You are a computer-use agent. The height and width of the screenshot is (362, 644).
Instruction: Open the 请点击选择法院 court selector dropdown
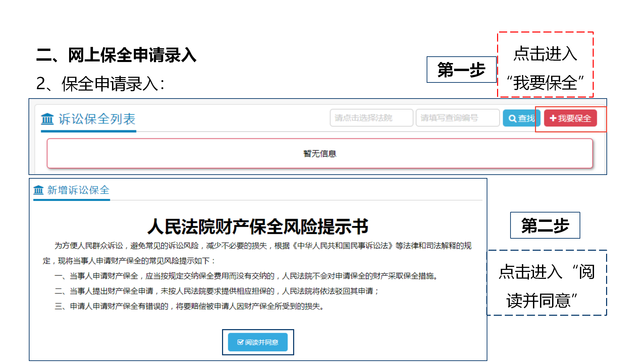click(x=371, y=118)
